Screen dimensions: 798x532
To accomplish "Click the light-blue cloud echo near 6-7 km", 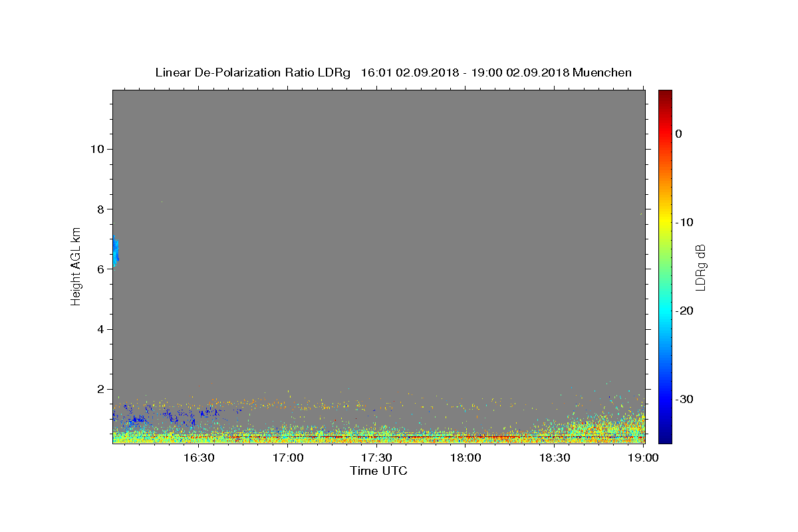I will (115, 251).
